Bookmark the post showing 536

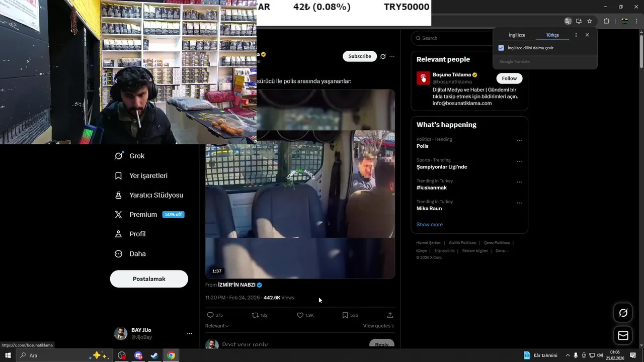345,315
